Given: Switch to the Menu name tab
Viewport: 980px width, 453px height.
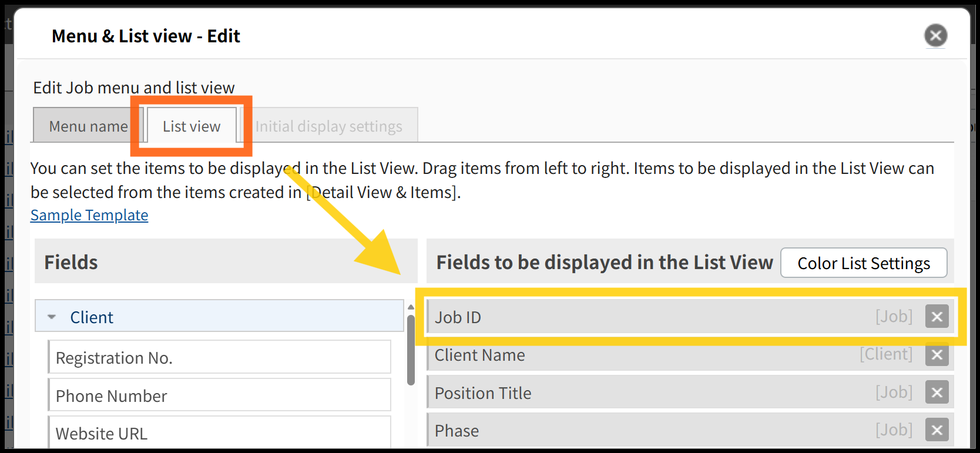Looking at the screenshot, I should pyautogui.click(x=88, y=125).
